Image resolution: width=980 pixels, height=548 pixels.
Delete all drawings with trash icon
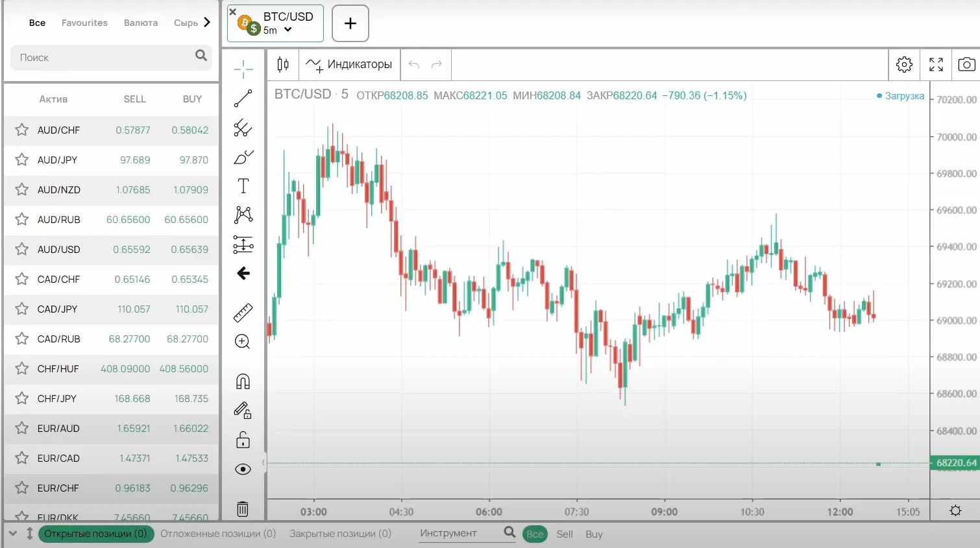point(243,509)
